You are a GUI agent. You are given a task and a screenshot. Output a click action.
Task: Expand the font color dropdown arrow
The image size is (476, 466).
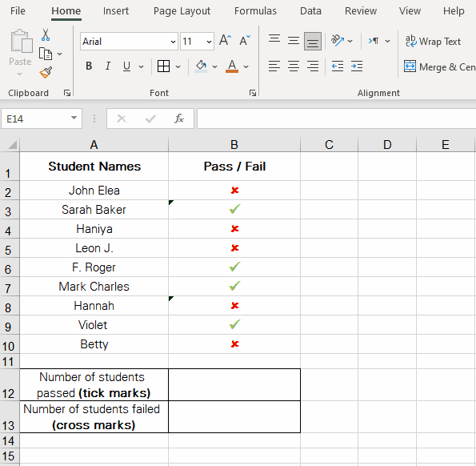pos(246,66)
